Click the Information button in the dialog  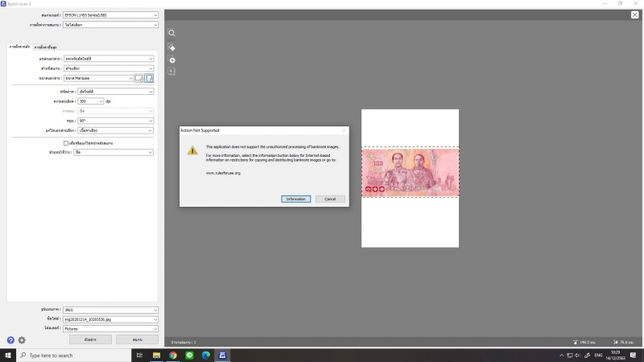pyautogui.click(x=295, y=199)
